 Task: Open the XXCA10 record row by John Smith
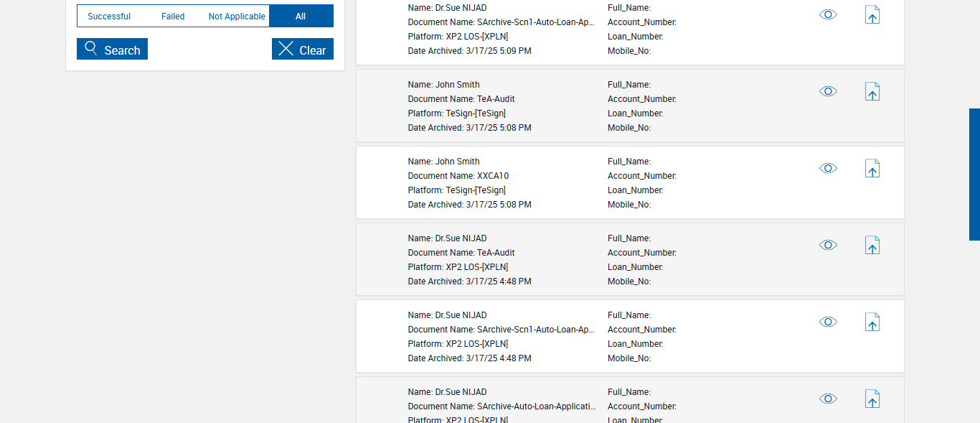[x=502, y=182]
